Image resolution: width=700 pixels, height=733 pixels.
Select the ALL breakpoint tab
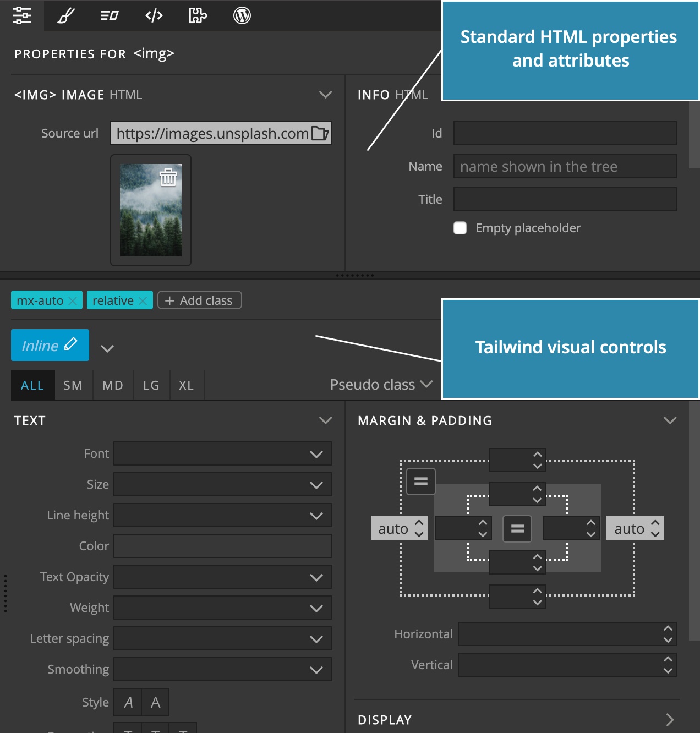(32, 385)
